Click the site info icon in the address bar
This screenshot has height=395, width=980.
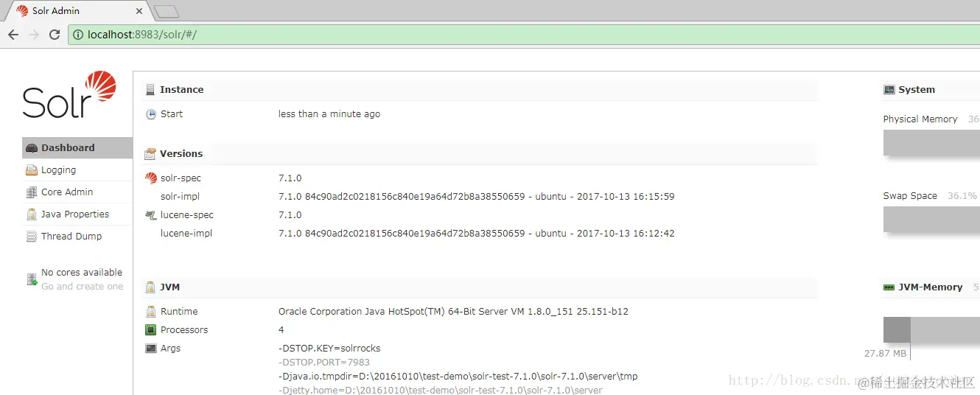click(78, 35)
